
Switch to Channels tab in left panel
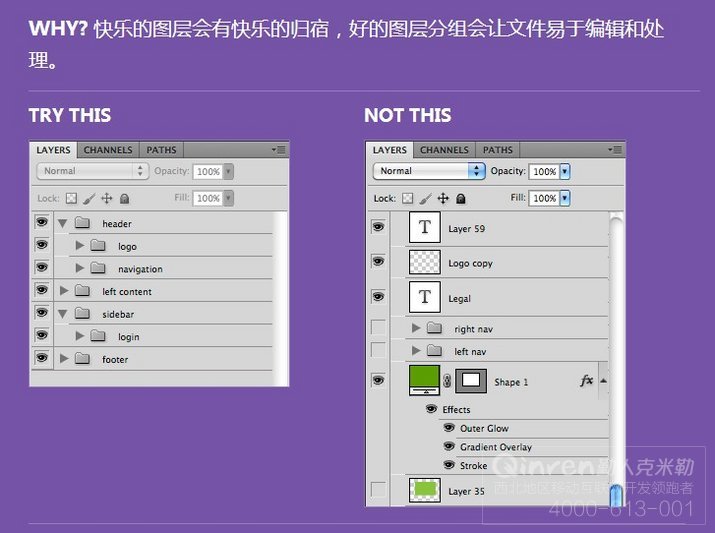[x=108, y=150]
